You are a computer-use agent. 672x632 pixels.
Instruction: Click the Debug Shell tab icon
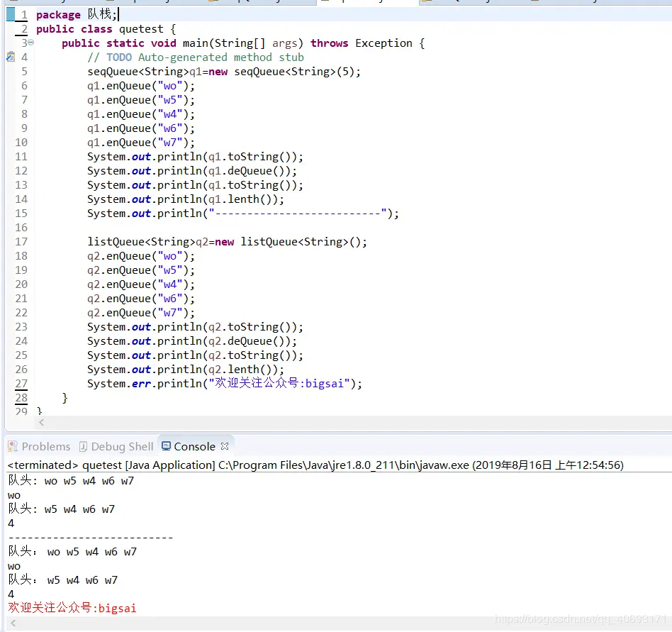[x=83, y=446]
